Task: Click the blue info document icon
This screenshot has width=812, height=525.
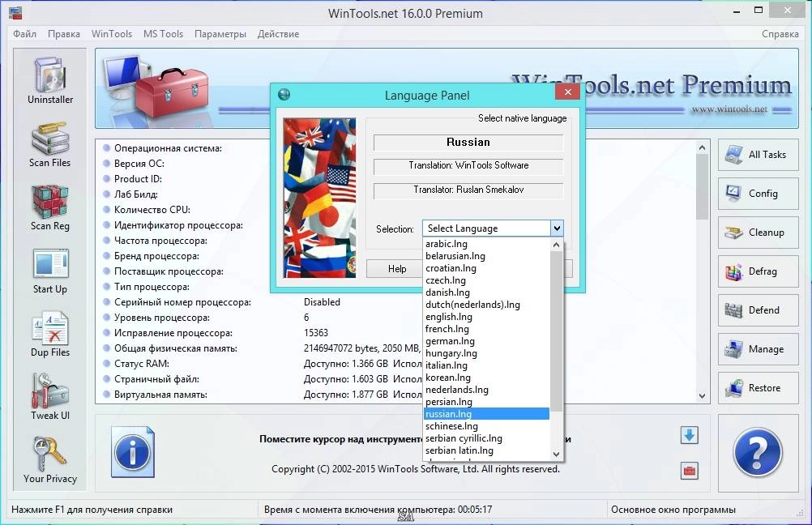Action: tap(133, 452)
